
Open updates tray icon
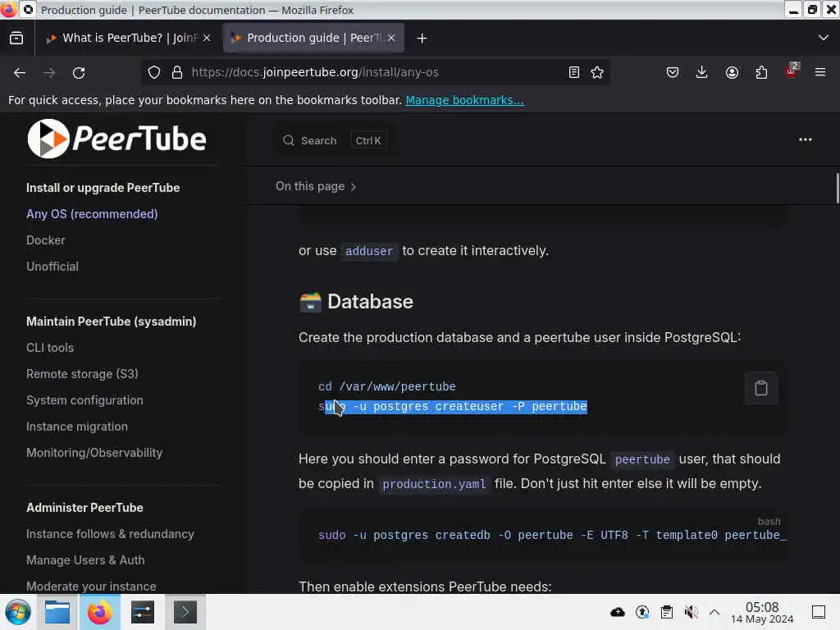click(642, 612)
